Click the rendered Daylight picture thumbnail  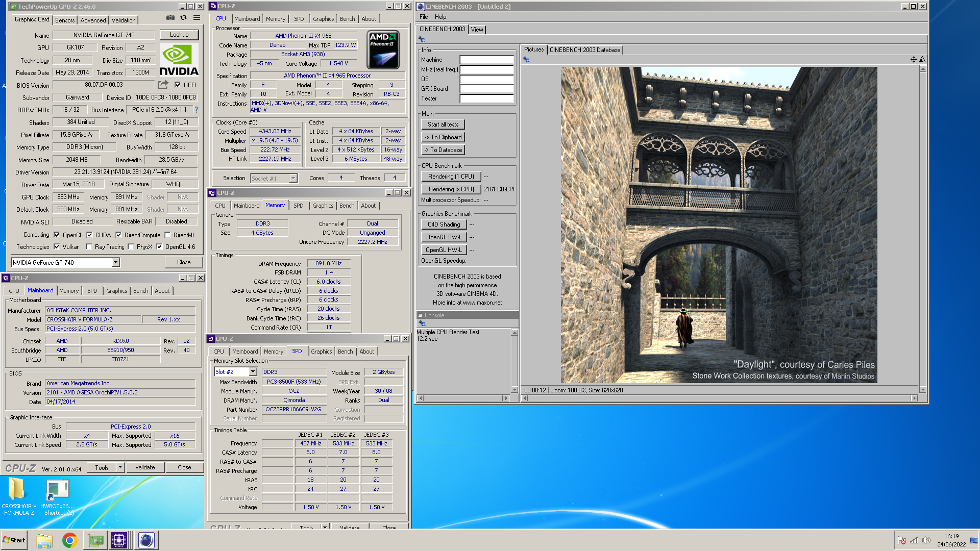[719, 225]
